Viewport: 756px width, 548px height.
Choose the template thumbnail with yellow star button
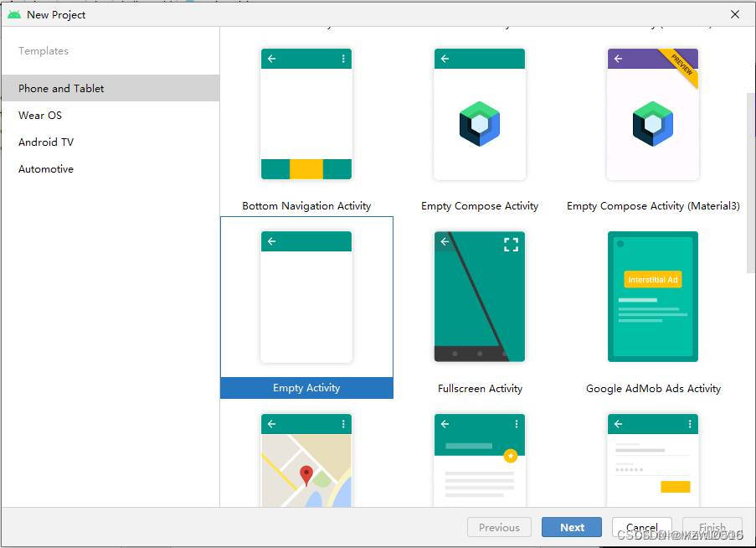click(x=479, y=460)
